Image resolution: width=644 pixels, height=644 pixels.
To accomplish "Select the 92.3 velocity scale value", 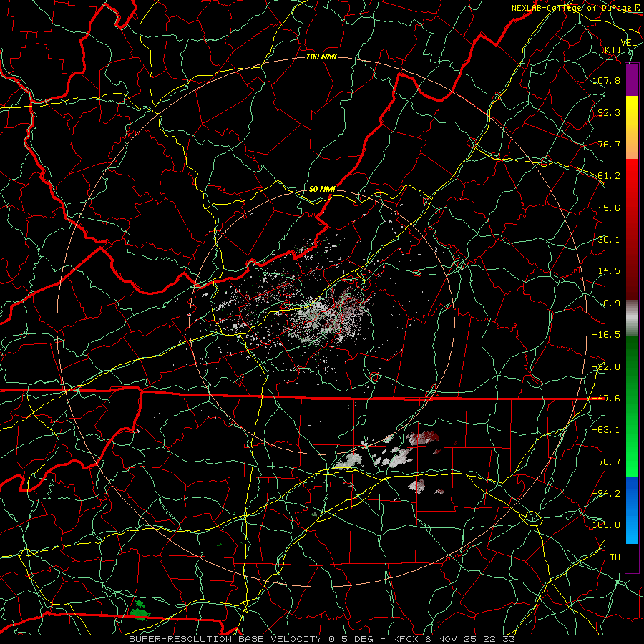I will (x=609, y=112).
